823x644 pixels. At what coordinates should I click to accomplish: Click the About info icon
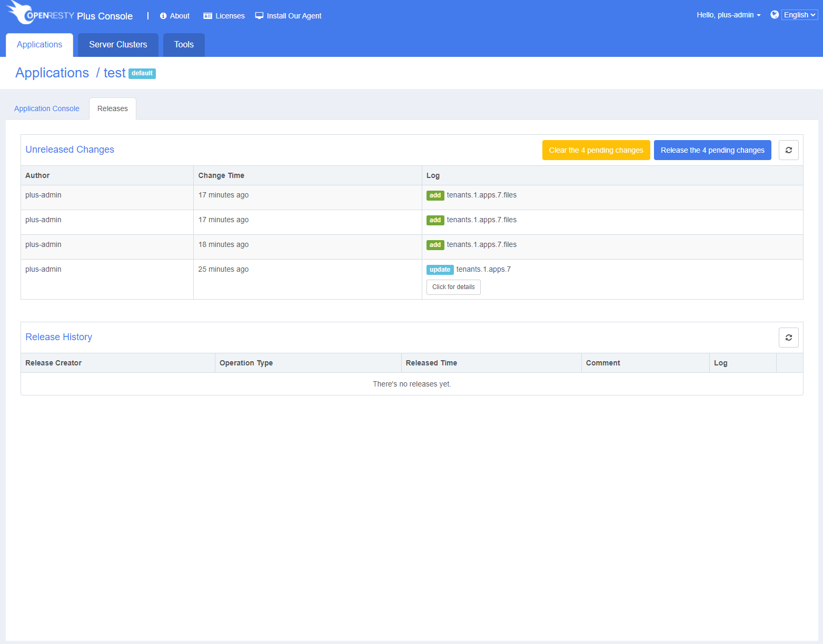pos(163,16)
